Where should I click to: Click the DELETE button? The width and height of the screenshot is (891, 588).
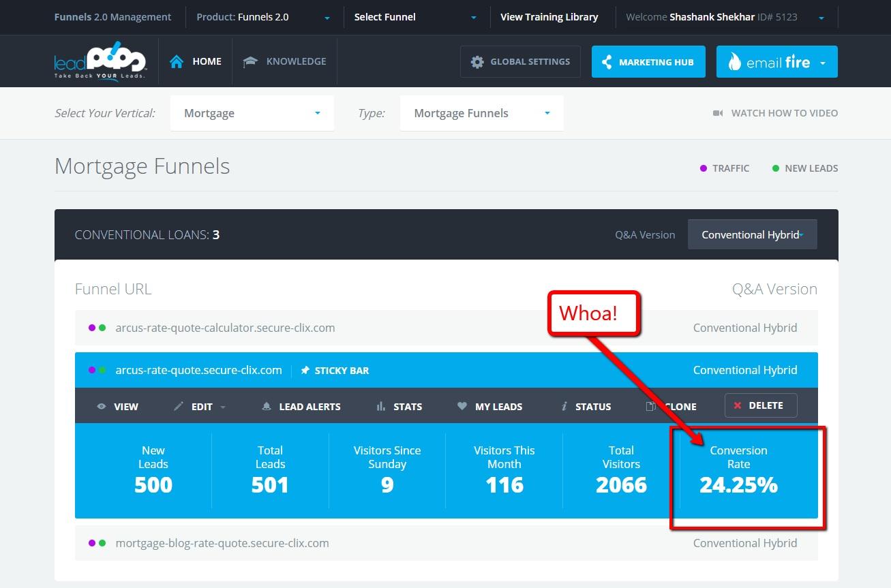761,405
